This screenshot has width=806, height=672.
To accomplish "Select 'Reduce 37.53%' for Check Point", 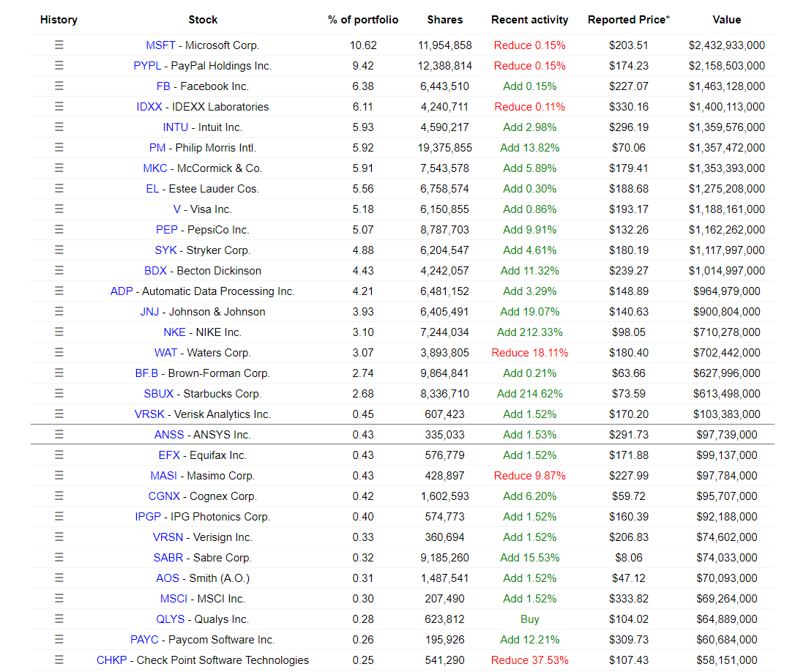I will click(x=529, y=660).
